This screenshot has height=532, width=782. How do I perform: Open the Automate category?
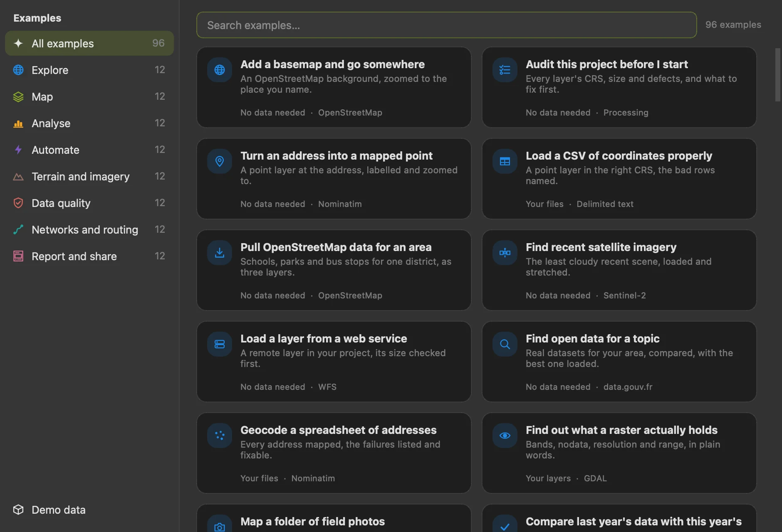tap(89, 150)
